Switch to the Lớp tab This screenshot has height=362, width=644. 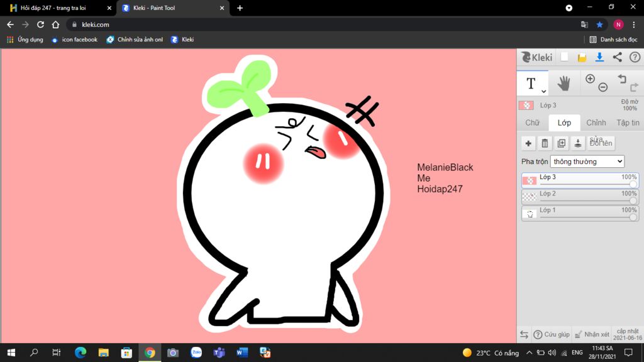564,123
